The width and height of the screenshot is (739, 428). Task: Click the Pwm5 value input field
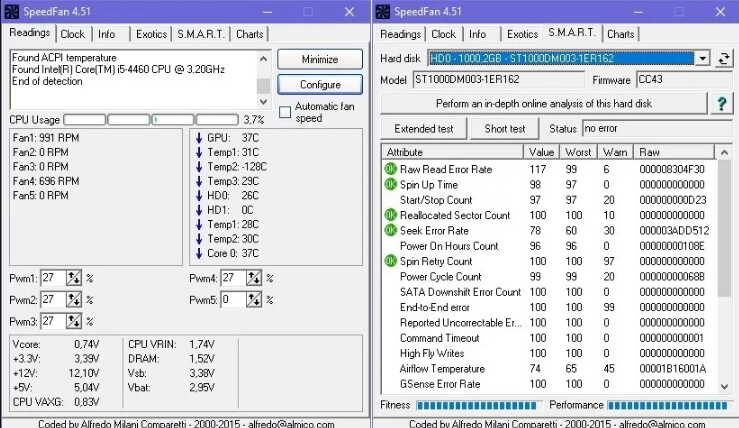point(233,299)
